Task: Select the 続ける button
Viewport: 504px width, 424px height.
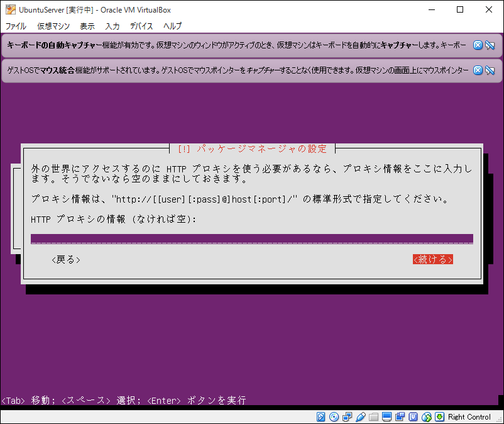Action: [x=432, y=259]
